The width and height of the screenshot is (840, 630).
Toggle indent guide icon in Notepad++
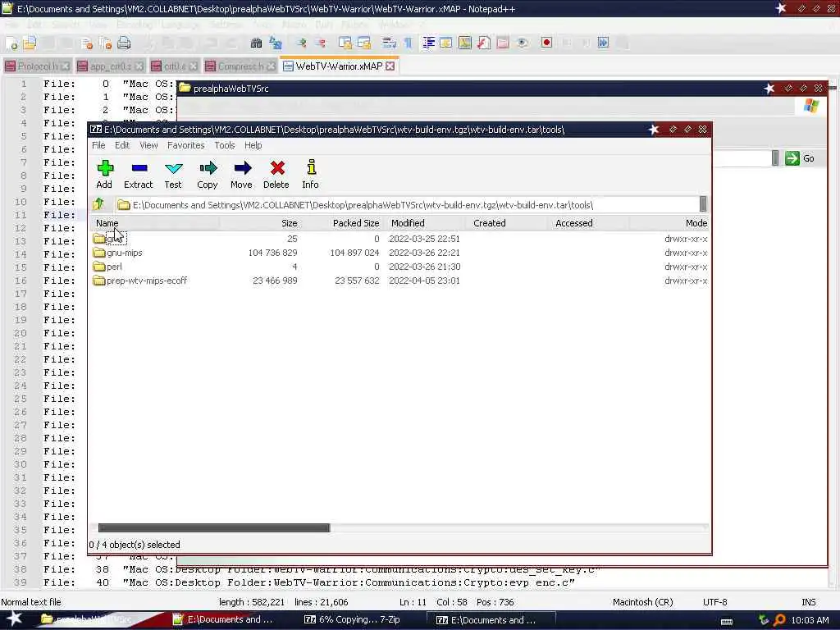pos(428,43)
